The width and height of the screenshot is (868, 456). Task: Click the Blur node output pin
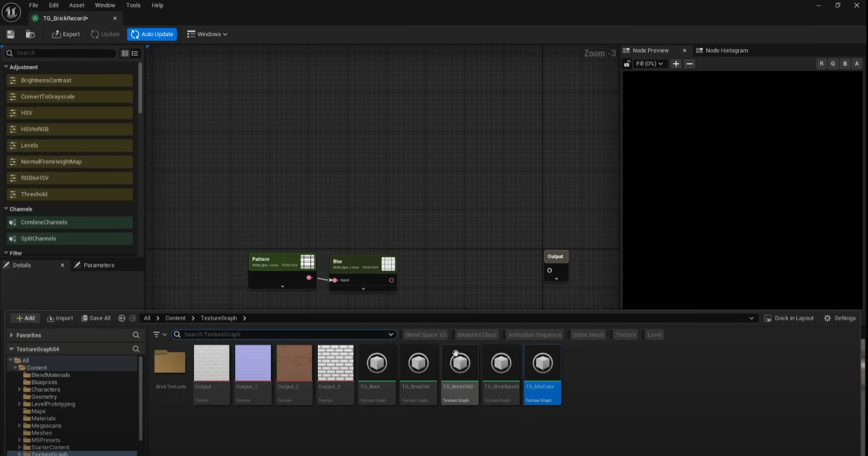pos(391,280)
